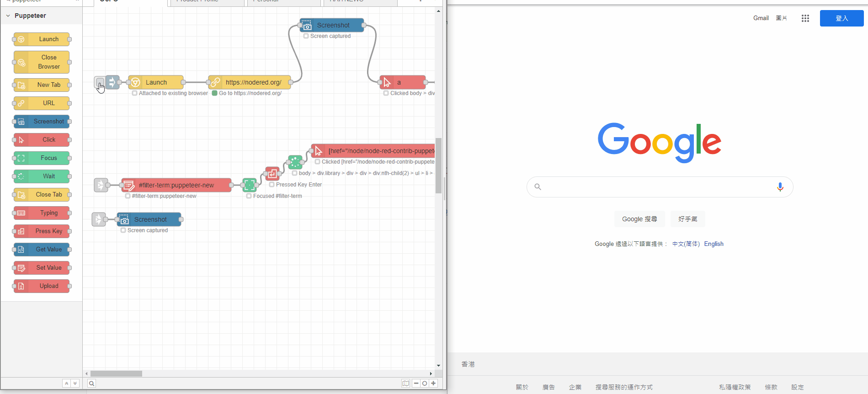Click the red 'a' click node
This screenshot has width=868, height=394.
tap(403, 82)
